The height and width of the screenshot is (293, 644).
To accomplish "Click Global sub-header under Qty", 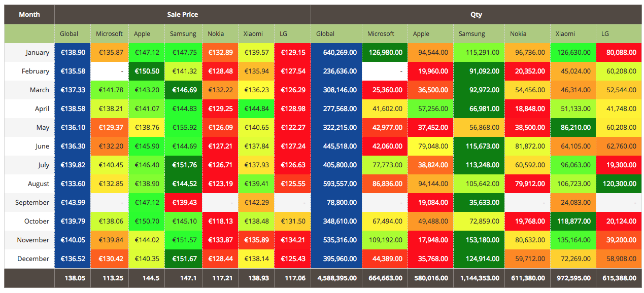I will click(336, 34).
